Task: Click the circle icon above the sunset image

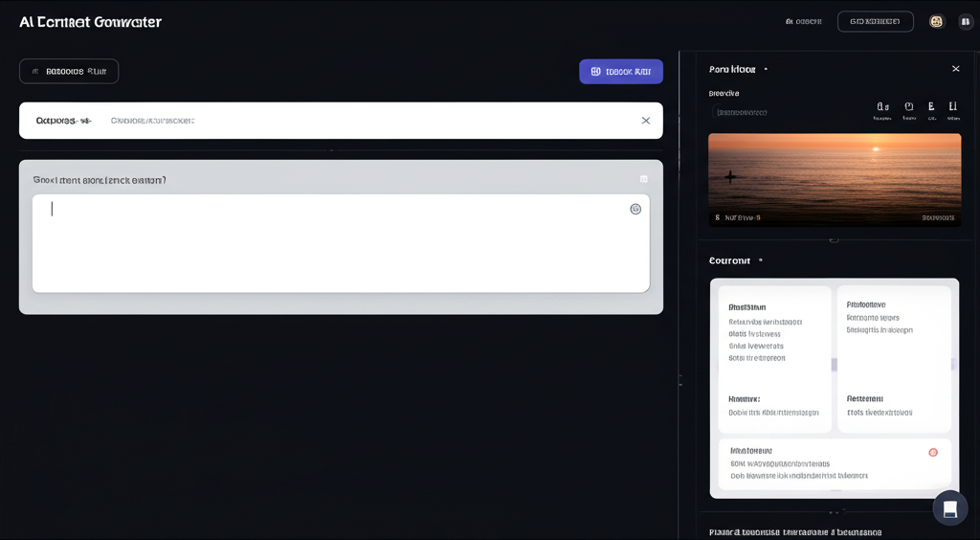Action: click(908, 107)
